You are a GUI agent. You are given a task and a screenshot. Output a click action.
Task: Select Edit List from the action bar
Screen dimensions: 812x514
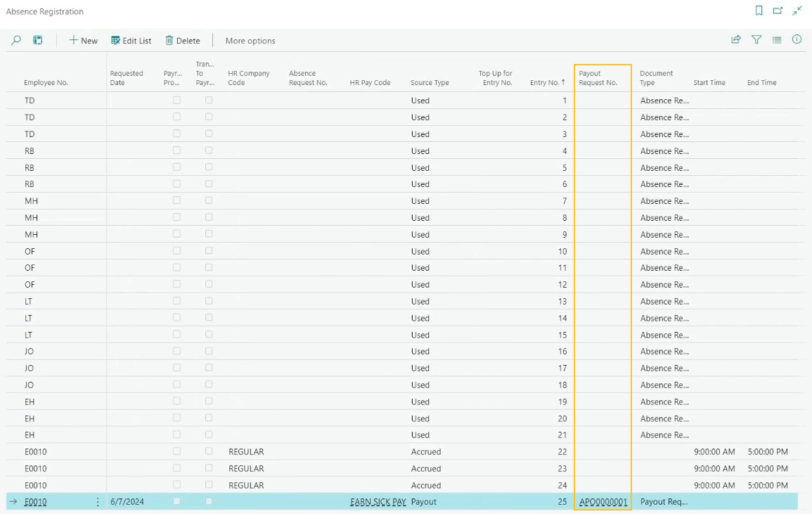pos(131,40)
